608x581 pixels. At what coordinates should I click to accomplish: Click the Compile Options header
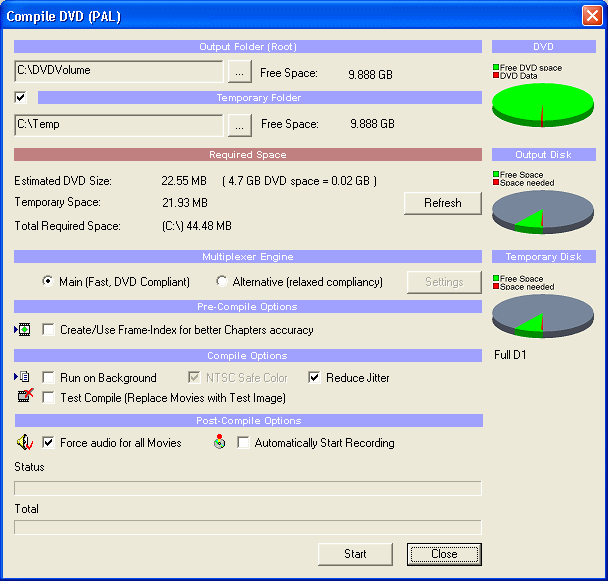(248, 355)
